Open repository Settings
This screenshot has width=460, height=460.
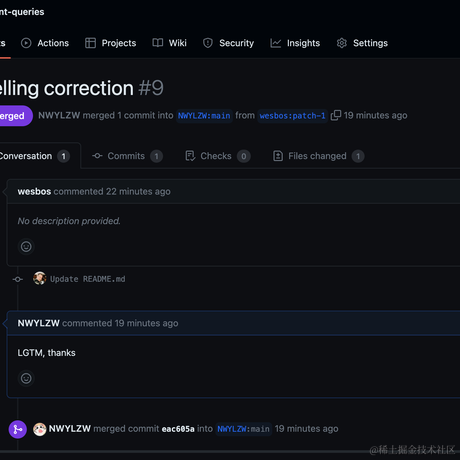click(362, 43)
